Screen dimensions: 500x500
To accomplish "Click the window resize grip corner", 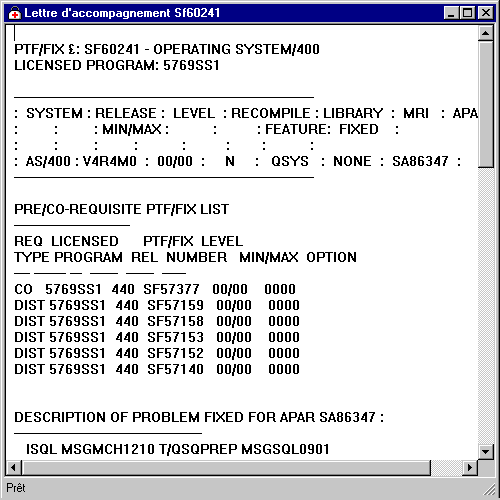I will (x=489, y=489).
